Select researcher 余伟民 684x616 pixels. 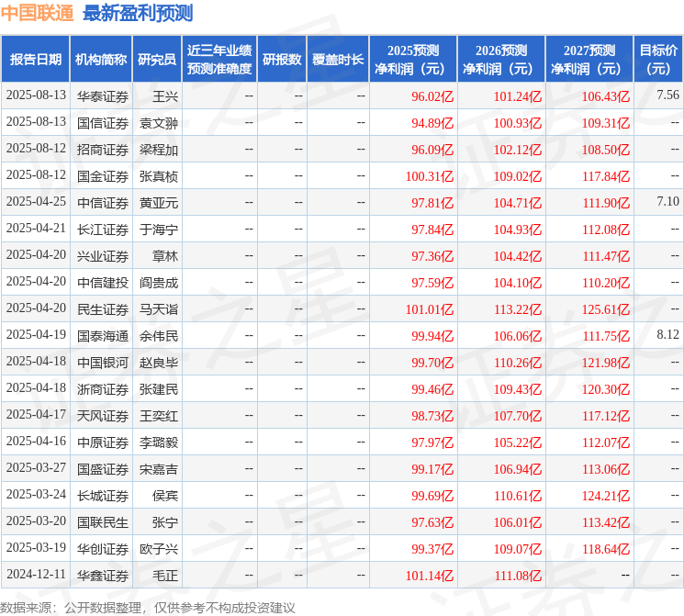pyautogui.click(x=158, y=336)
